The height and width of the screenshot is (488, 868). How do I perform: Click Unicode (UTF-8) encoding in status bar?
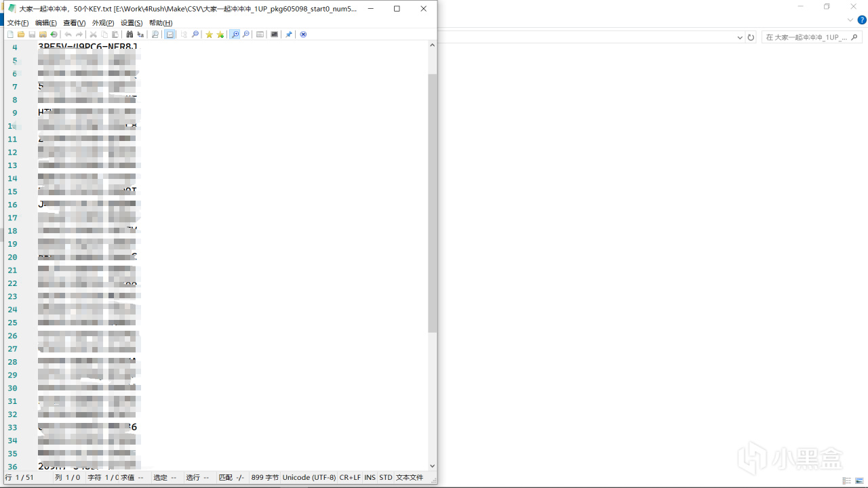(309, 478)
